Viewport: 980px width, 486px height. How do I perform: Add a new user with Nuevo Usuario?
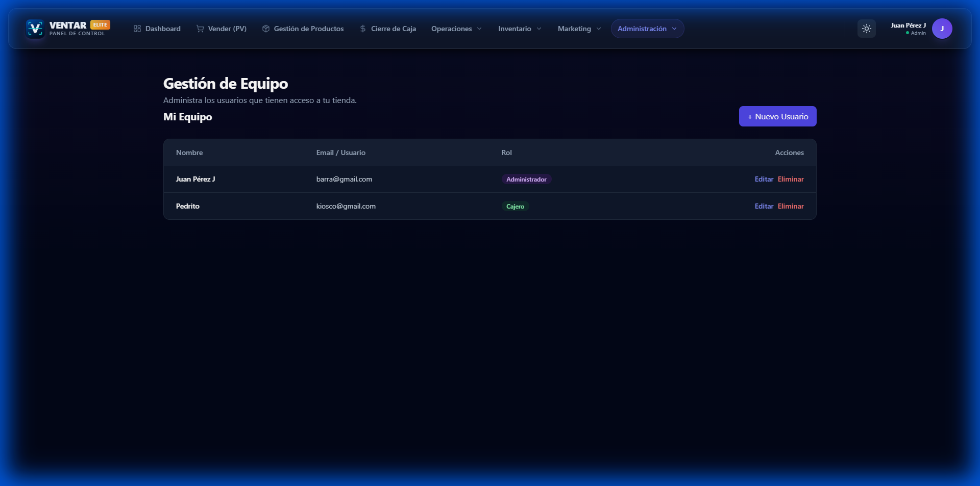[777, 116]
